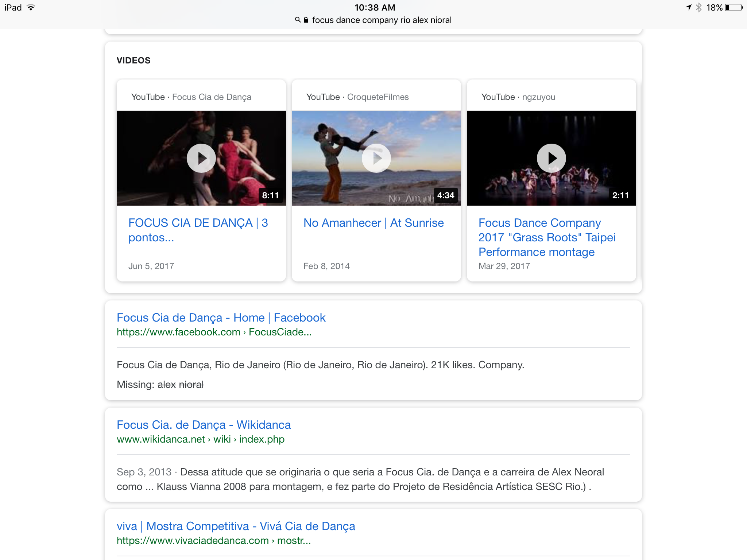The image size is (747, 560).
Task: Play the FOCUS CIA DE DANÇA video
Action: [201, 158]
